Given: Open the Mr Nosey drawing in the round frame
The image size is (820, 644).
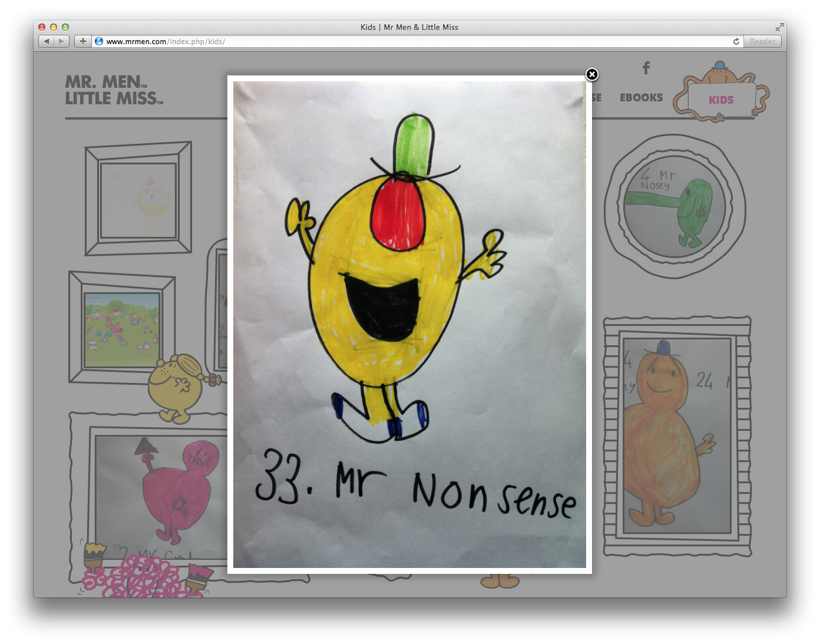Looking at the screenshot, I should tap(675, 206).
